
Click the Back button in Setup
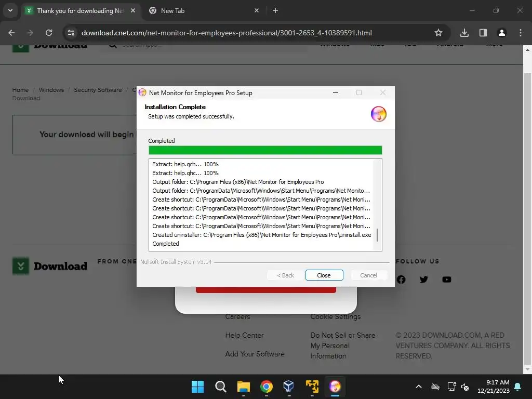point(285,275)
